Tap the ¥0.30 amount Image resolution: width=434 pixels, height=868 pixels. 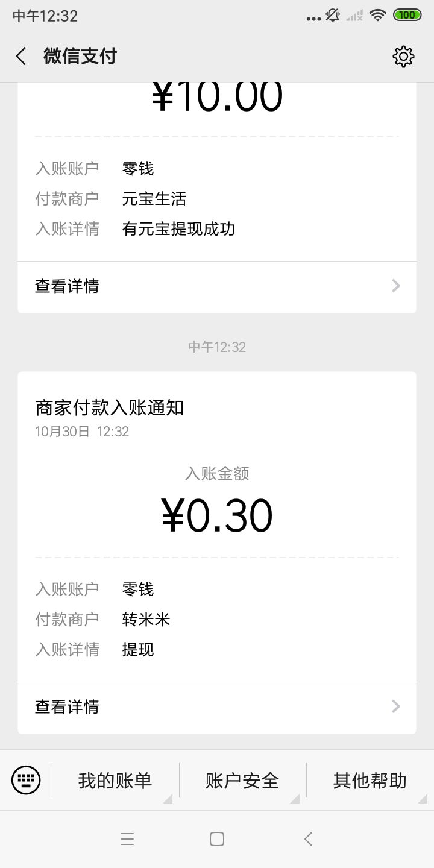click(217, 517)
